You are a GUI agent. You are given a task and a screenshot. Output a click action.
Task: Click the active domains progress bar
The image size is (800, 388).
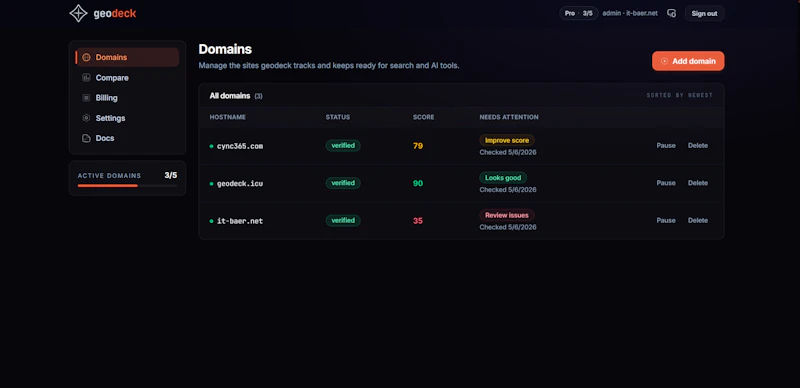[x=127, y=186]
